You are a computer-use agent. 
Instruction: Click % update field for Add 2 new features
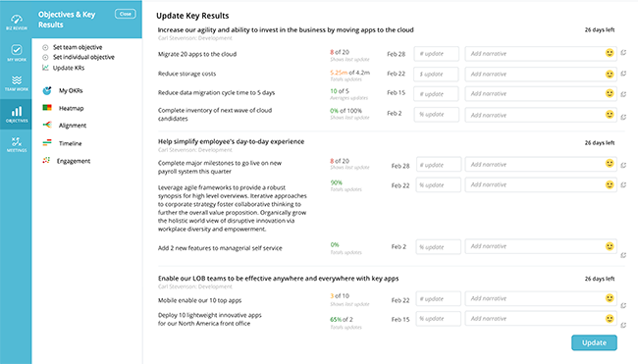point(438,247)
